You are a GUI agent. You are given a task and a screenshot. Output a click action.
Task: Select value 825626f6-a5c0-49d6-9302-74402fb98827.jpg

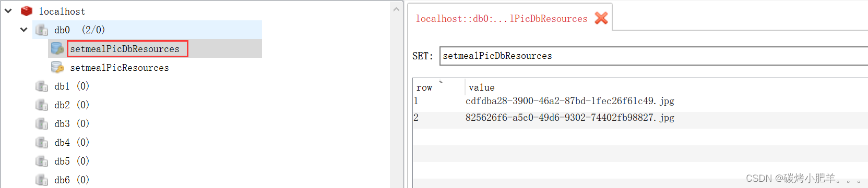[x=570, y=118]
